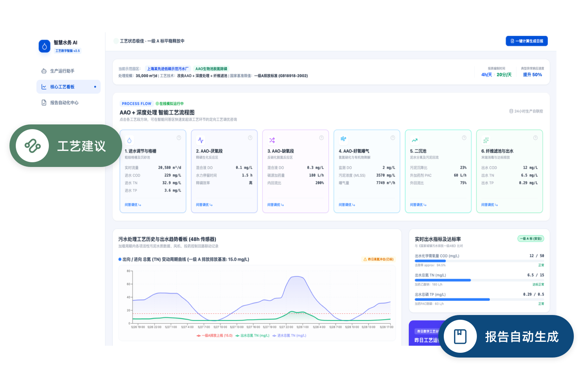Click the 在线模拟运行中 status indicator
The width and height of the screenshot is (588, 378).
coord(169,104)
